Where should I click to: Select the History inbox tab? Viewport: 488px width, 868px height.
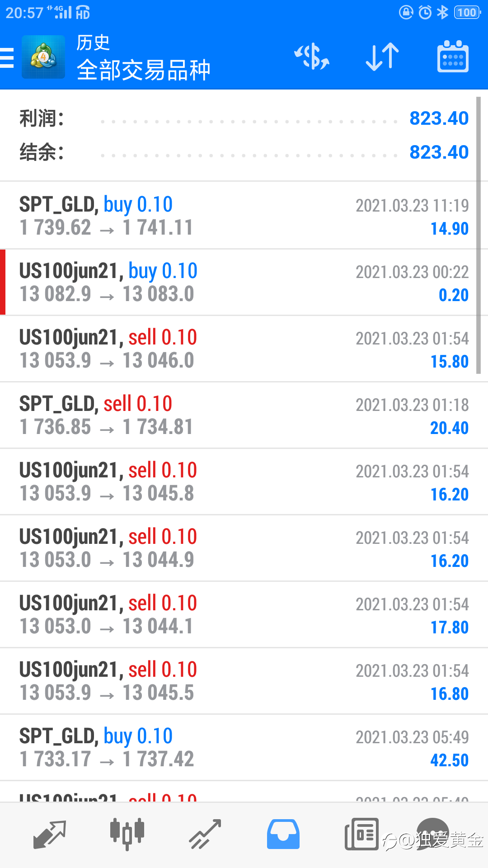283,834
